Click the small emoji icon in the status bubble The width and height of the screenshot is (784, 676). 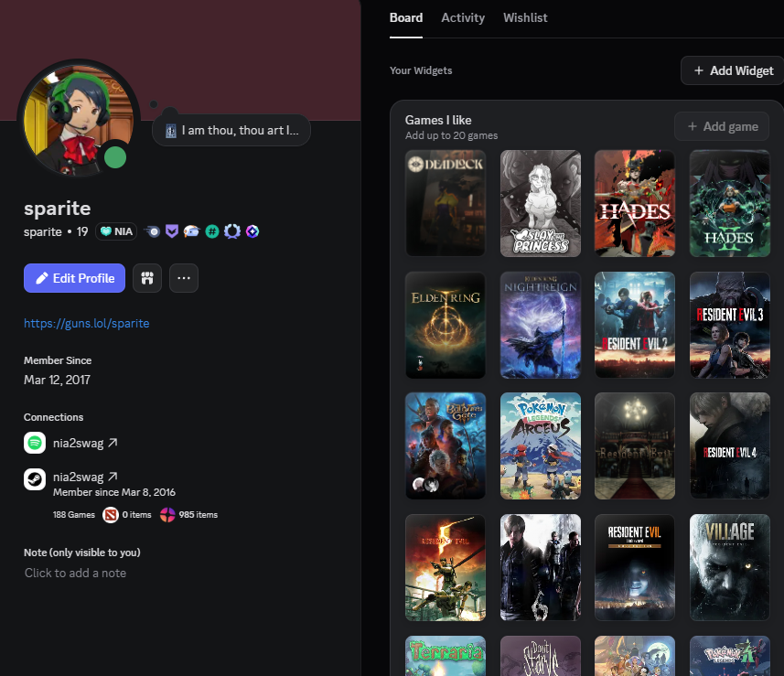[171, 131]
